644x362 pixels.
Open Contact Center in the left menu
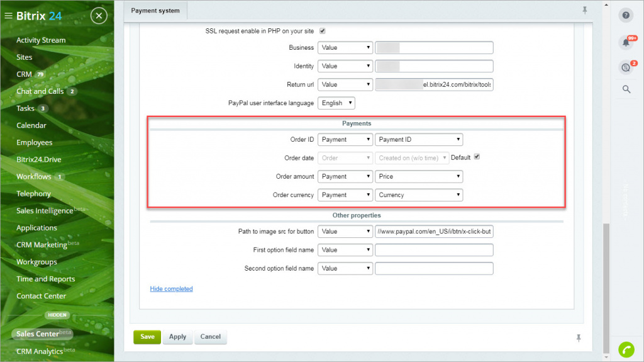pyautogui.click(x=41, y=296)
